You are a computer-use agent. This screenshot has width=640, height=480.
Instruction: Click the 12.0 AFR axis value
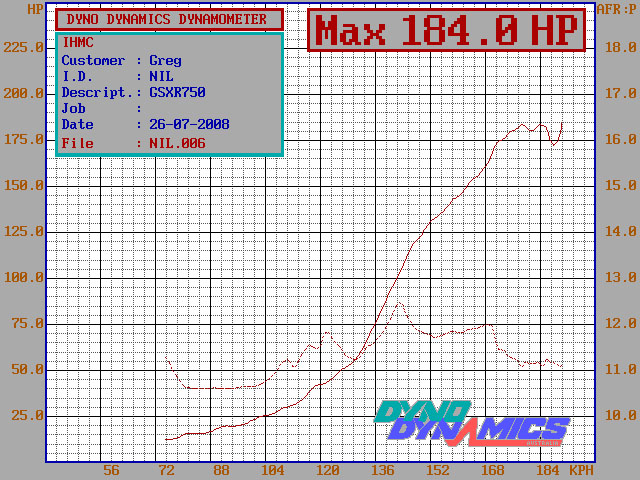[620, 324]
